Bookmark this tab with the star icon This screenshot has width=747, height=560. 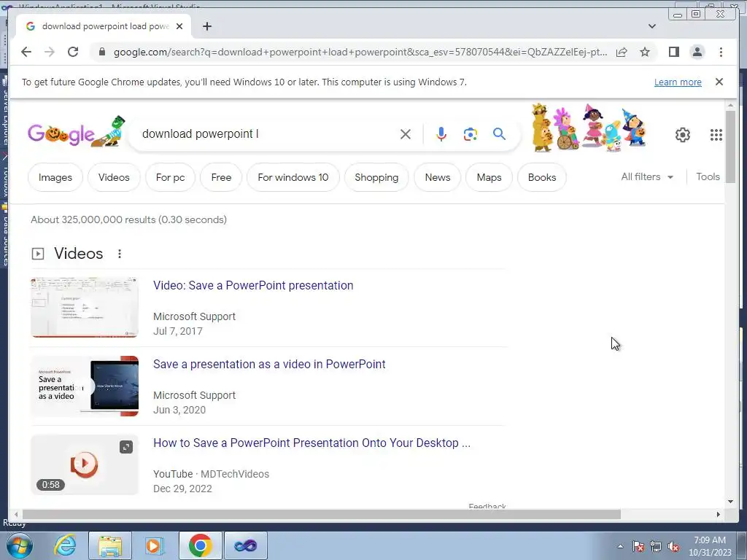click(645, 52)
